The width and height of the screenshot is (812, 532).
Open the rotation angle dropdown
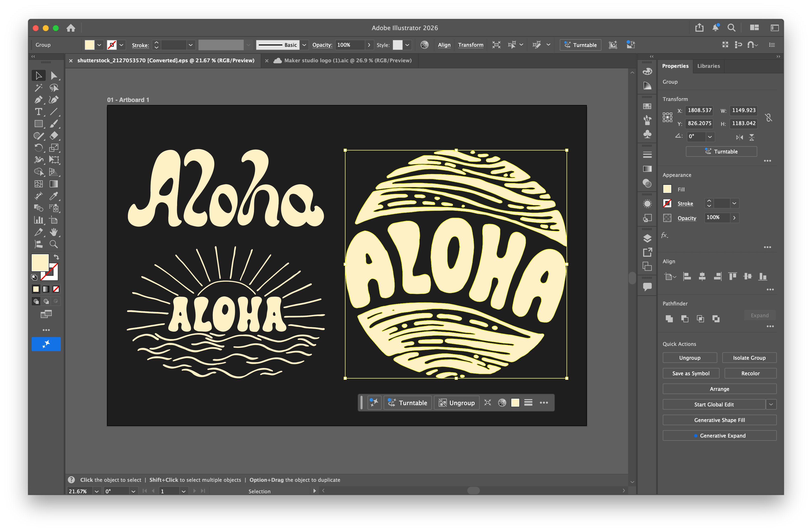pyautogui.click(x=710, y=137)
